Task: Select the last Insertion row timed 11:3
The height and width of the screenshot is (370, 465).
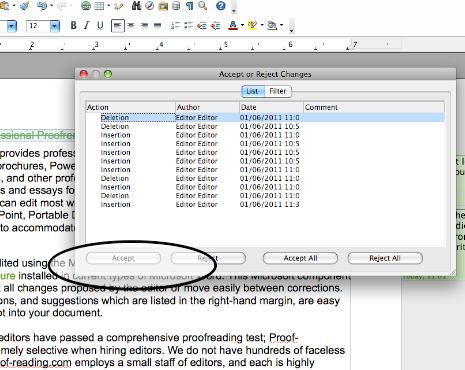Action: click(x=265, y=204)
